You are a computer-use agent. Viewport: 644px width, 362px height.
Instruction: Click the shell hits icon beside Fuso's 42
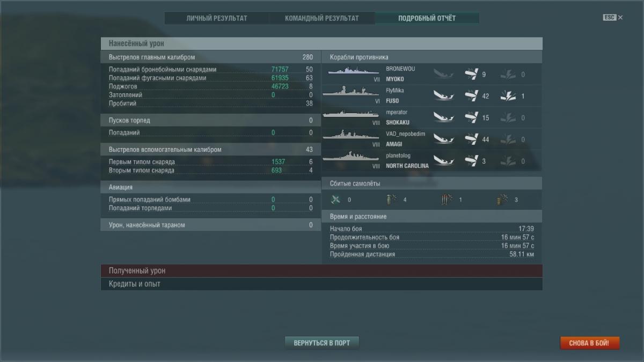(472, 97)
